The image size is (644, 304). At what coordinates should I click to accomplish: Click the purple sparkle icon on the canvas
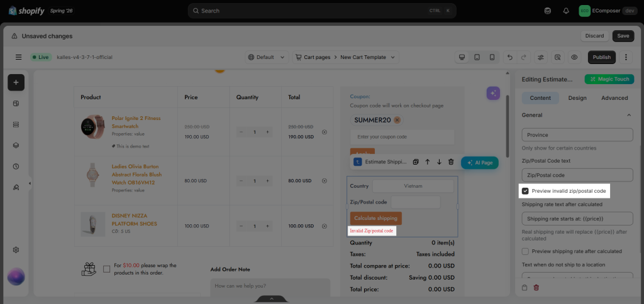493,93
